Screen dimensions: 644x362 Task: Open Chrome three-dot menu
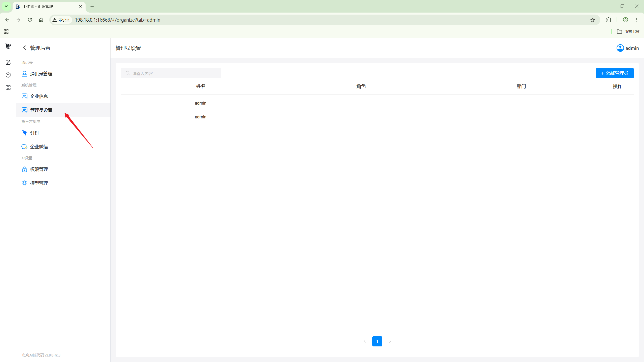coord(637,20)
